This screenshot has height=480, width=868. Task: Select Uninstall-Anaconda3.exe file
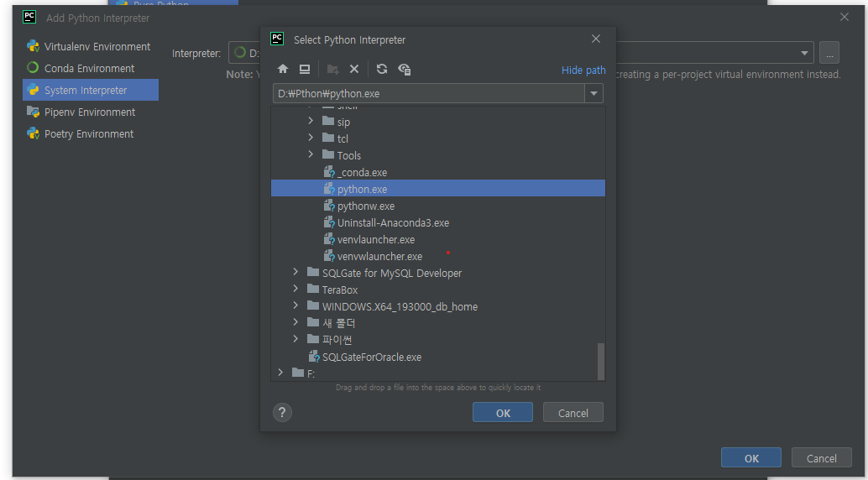point(393,223)
